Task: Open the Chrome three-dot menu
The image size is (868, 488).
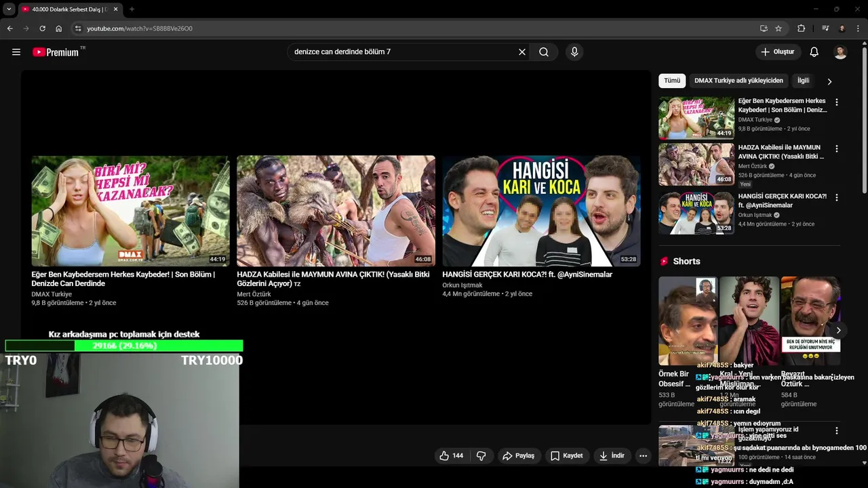Action: coord(859,28)
